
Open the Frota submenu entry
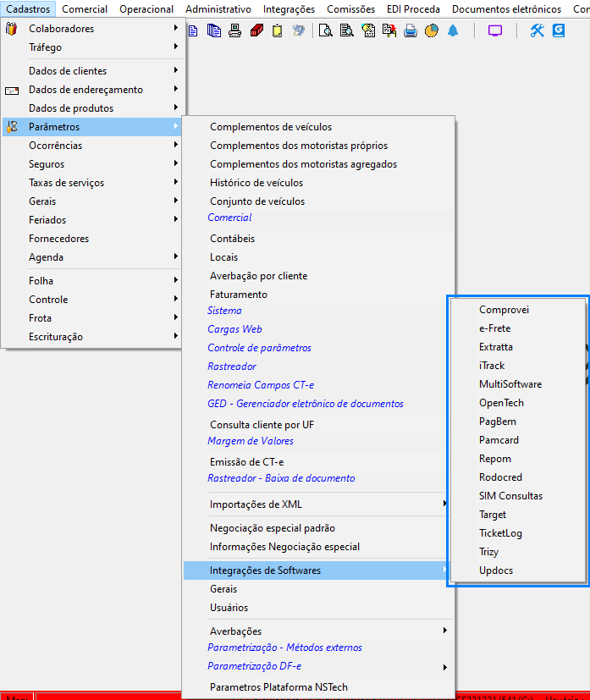pos(93,318)
